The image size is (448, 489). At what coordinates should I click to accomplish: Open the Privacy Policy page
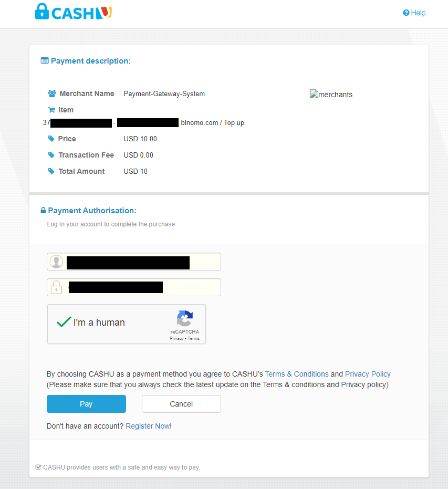[368, 374]
